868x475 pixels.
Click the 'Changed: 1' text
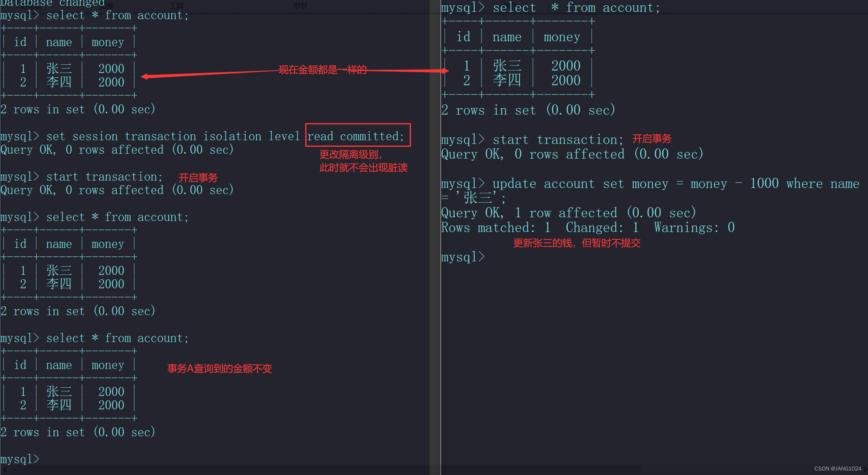click(x=602, y=228)
